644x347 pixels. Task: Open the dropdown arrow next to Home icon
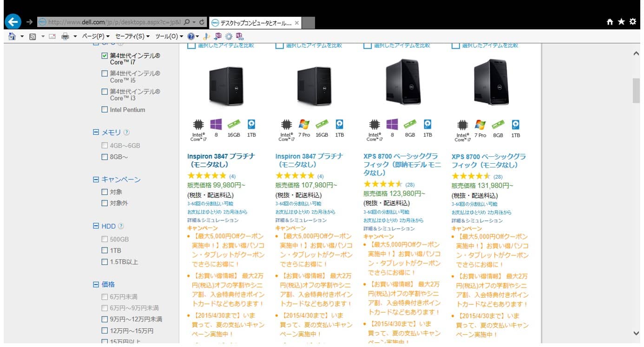click(x=22, y=36)
